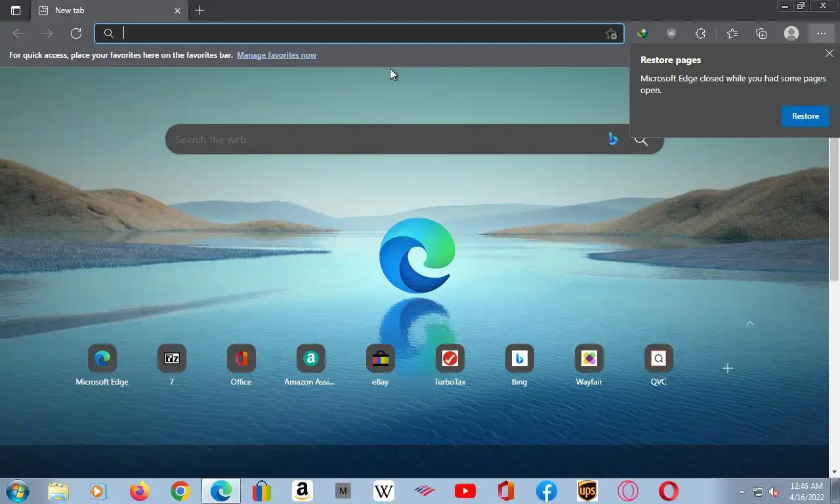Screen dimensions: 840x504
Task: Launch Google Chrome from taskbar
Action: [180, 491]
